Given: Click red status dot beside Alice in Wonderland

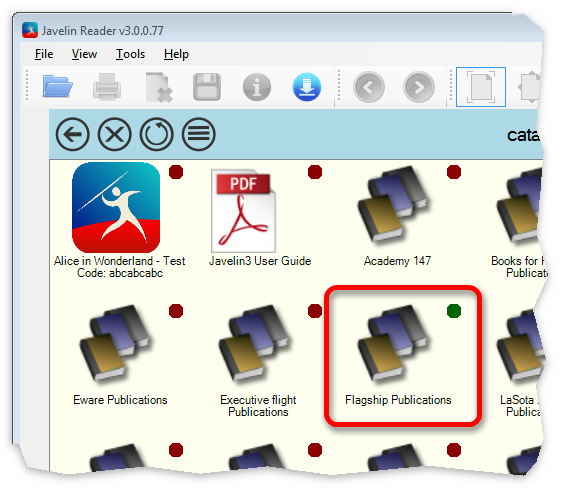Looking at the screenshot, I should pos(176,172).
